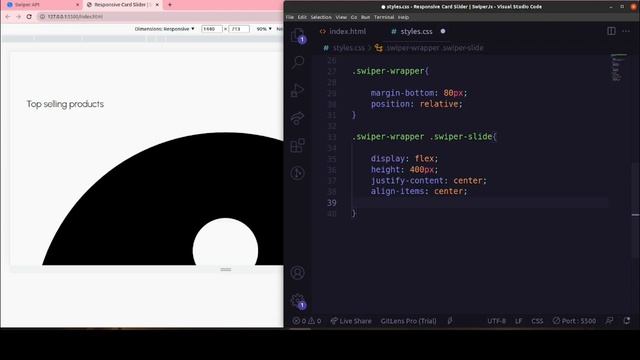Click the code minimap in the editor
Viewport: 640px width, 360px height.
pos(618,68)
